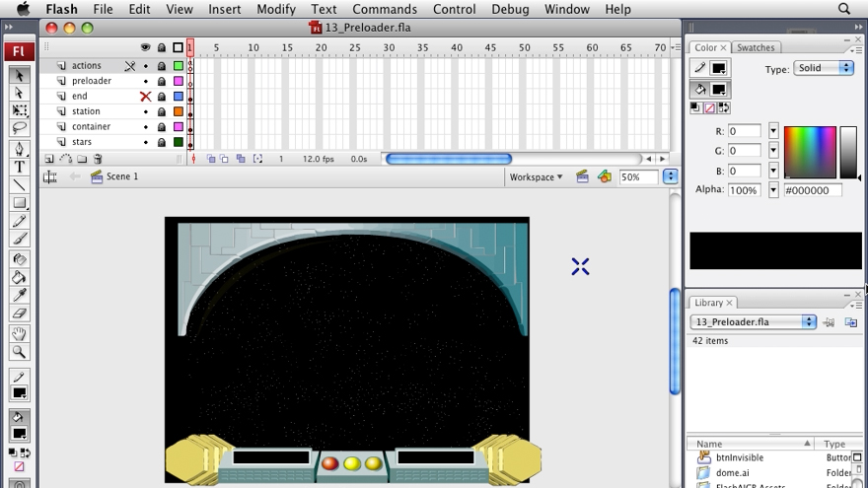Select the Subselection tool
Image resolution: width=868 pixels, height=488 pixels.
click(20, 93)
